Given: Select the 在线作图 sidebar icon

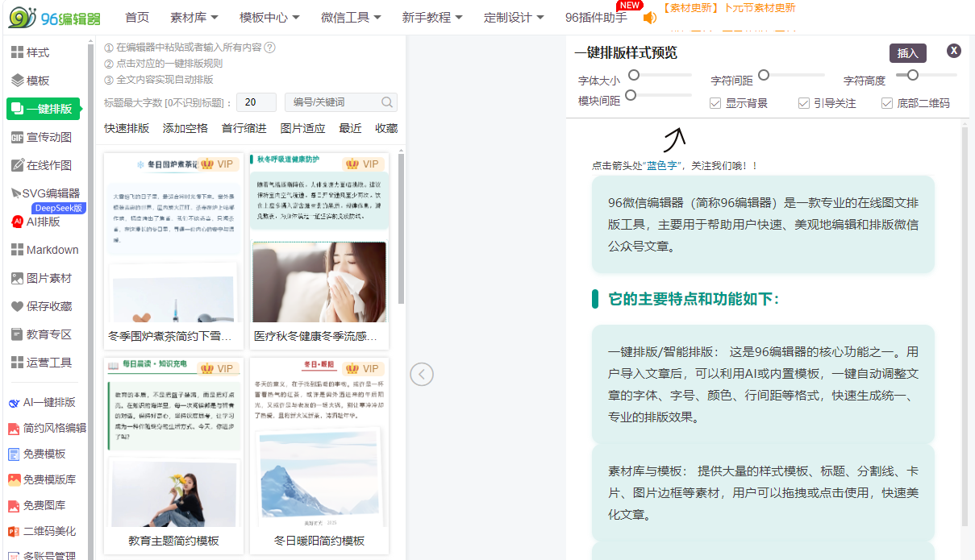Looking at the screenshot, I should (x=19, y=165).
